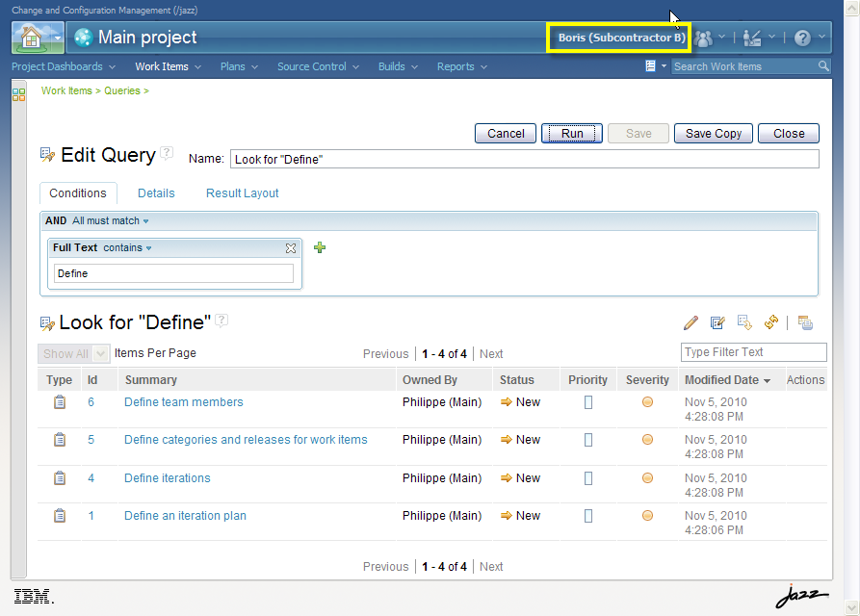This screenshot has width=860, height=616.
Task: Click the home house icon
Action: (30, 38)
